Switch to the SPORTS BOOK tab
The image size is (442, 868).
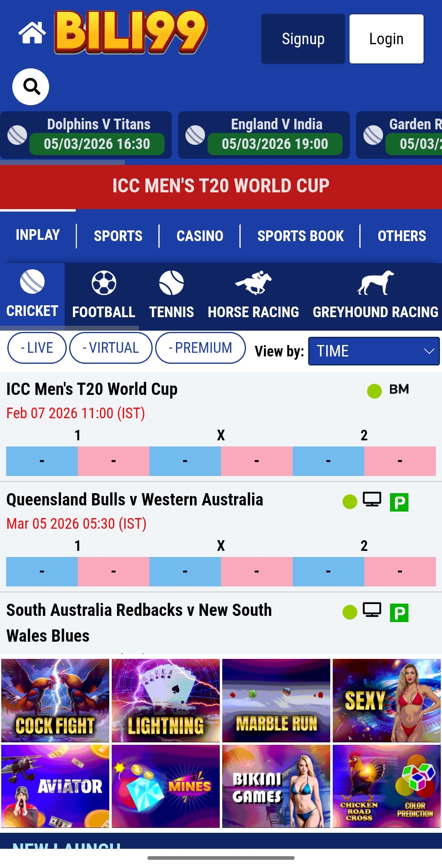(x=300, y=236)
